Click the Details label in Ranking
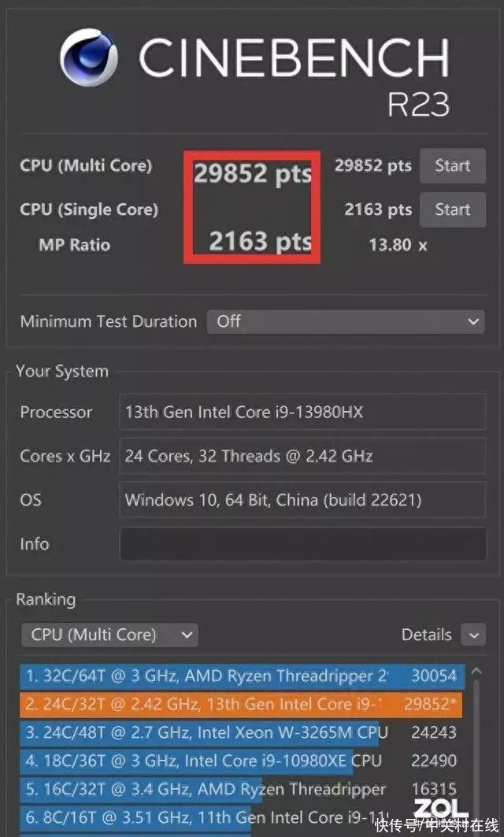The image size is (504, 837). coord(426,635)
